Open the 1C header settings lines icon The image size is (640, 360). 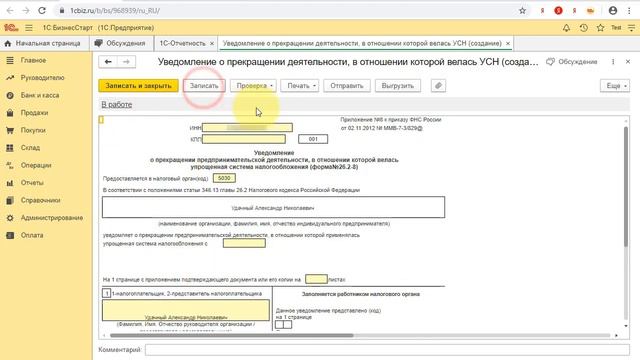631,28
